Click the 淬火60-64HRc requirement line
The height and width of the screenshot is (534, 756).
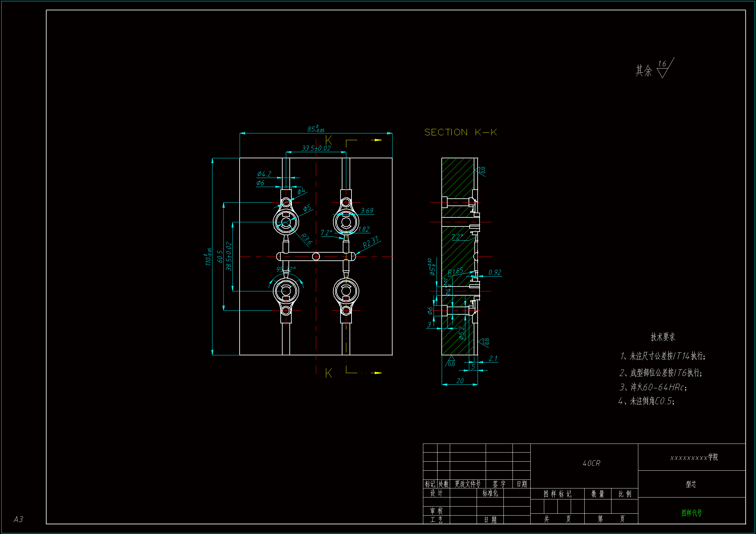[653, 387]
